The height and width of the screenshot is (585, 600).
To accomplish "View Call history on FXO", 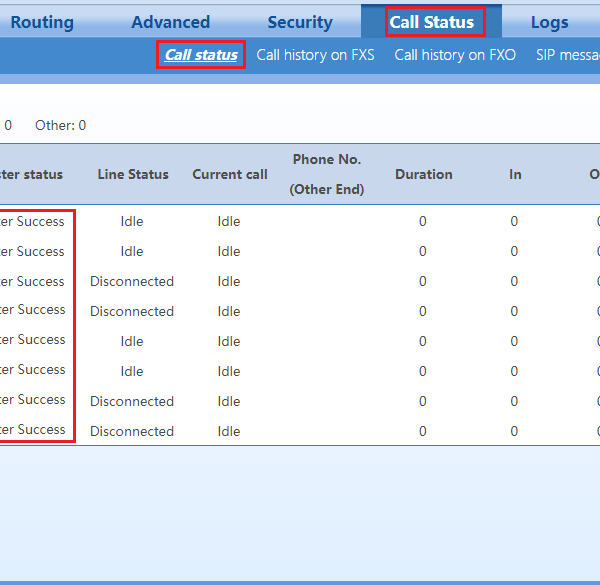I will tap(455, 55).
